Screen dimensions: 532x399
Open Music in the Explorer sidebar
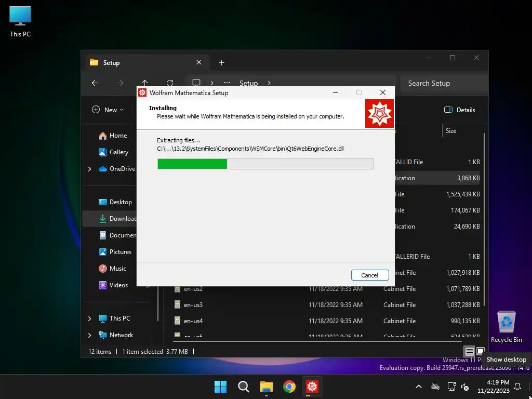tap(112, 269)
